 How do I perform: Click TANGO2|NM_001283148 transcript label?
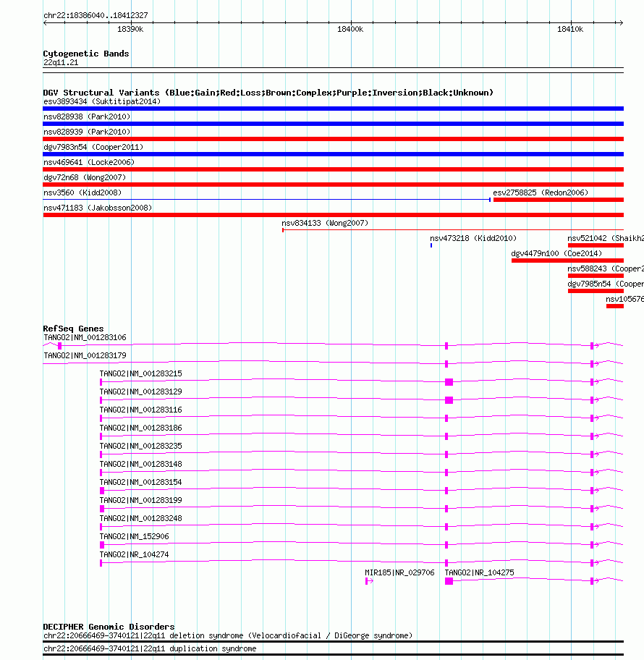[140, 464]
